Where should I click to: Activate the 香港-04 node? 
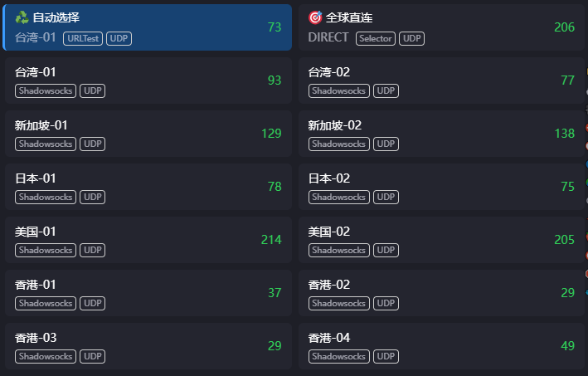coord(441,346)
